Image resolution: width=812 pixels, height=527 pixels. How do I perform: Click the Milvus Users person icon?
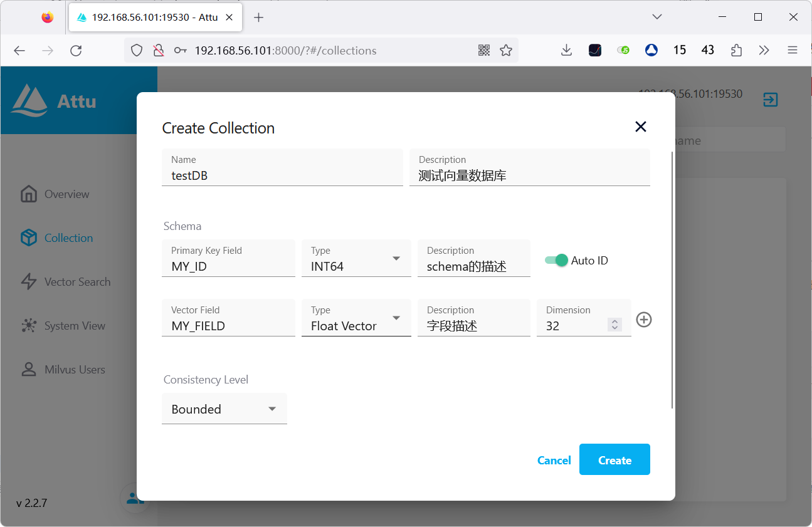click(x=29, y=370)
